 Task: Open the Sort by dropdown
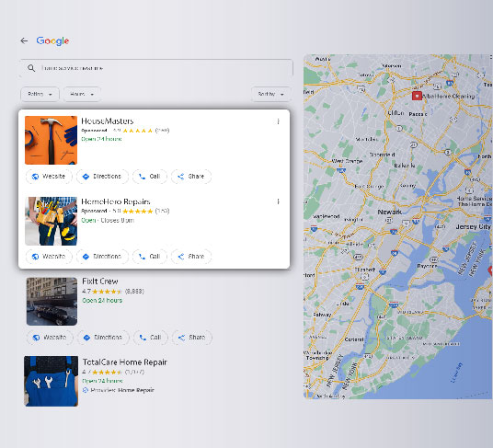(270, 94)
